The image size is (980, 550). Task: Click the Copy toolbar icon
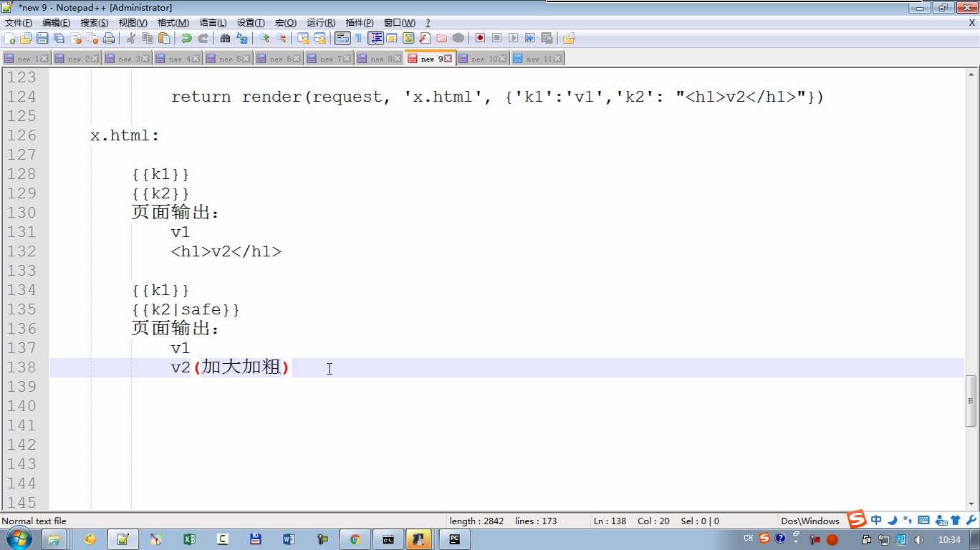[148, 38]
